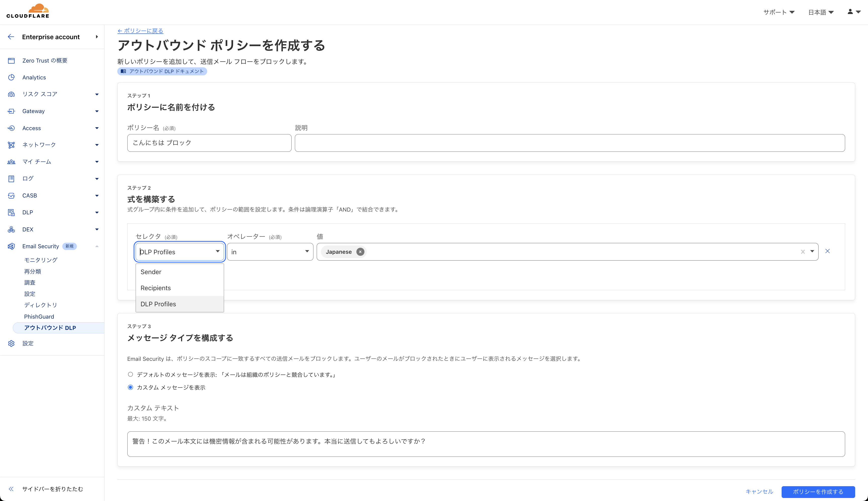Click the DEX sidebar icon
Image resolution: width=868 pixels, height=501 pixels.
11,229
